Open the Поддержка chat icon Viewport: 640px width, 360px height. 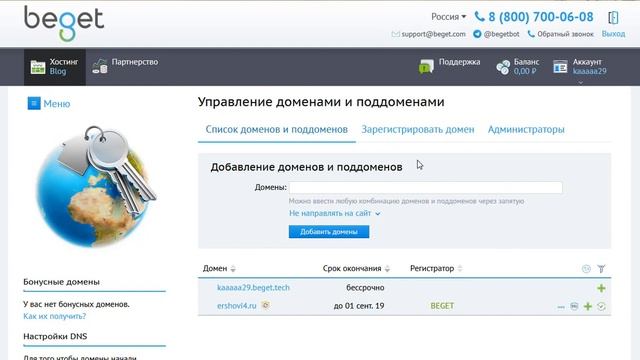coord(426,66)
